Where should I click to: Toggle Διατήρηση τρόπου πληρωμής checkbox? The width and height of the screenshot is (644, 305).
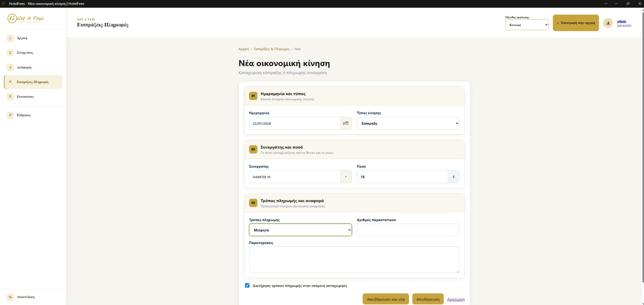click(247, 286)
